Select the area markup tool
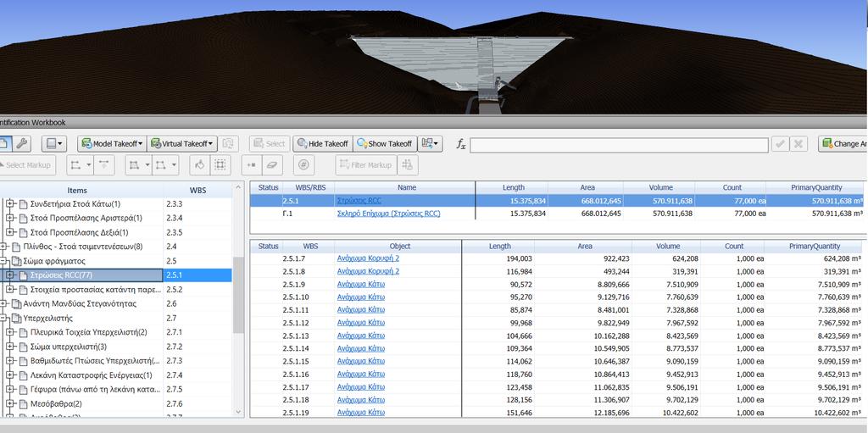The image size is (868, 433). tap(139, 165)
